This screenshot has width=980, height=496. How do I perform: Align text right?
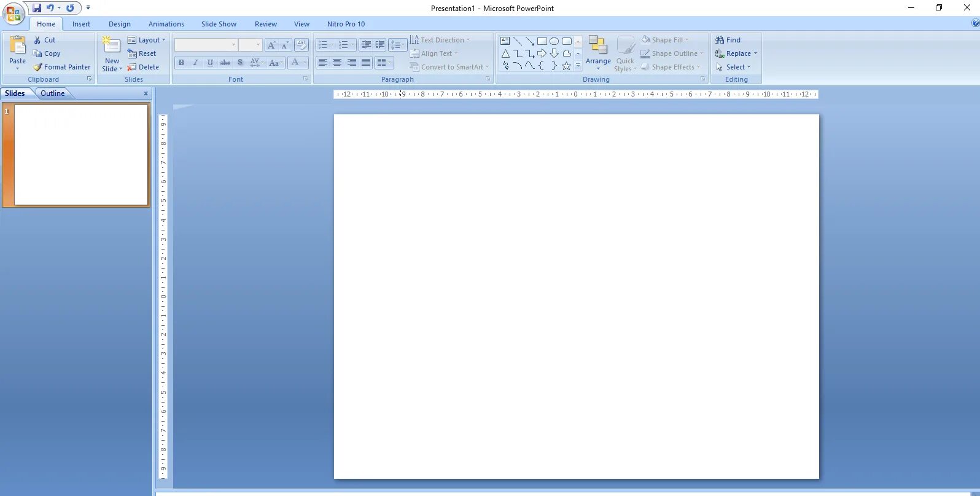[x=352, y=63]
